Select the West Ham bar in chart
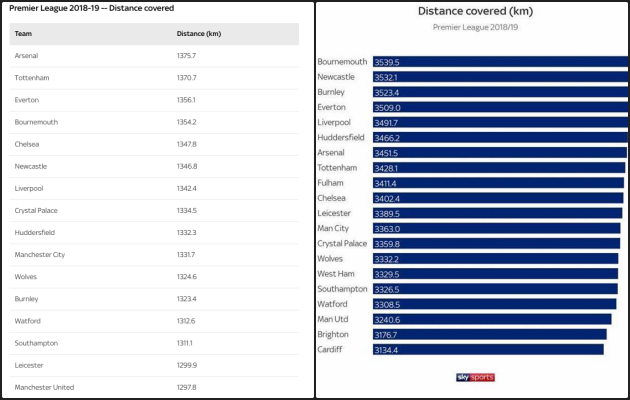Viewport: 630px width, 400px height. point(495,274)
